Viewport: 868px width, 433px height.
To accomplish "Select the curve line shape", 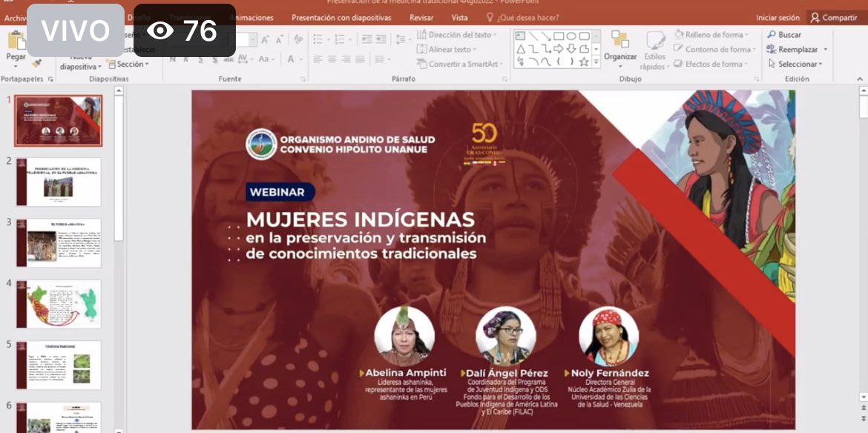I will 546,62.
